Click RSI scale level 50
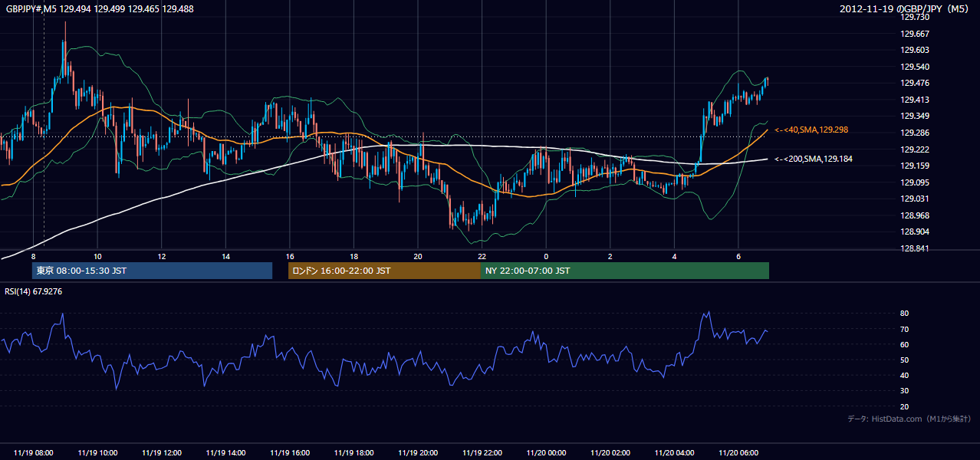Screen dimensions: 980x460 [905, 360]
